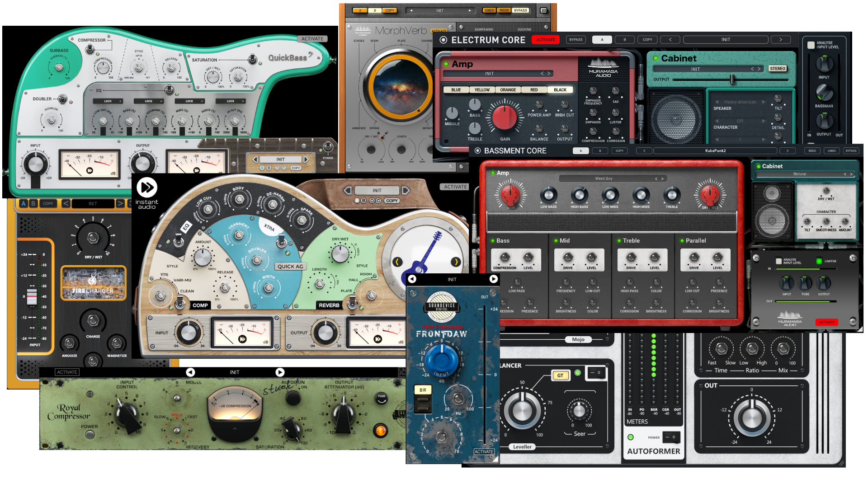Click the Royal Compressor orange power lamp
The height and width of the screenshot is (488, 868).
pyautogui.click(x=381, y=431)
